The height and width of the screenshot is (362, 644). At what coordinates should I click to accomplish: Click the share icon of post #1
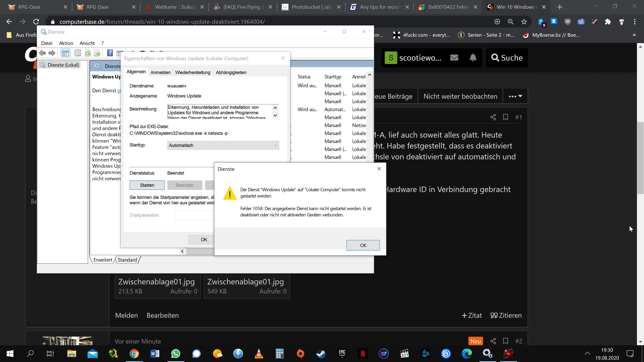point(493,117)
